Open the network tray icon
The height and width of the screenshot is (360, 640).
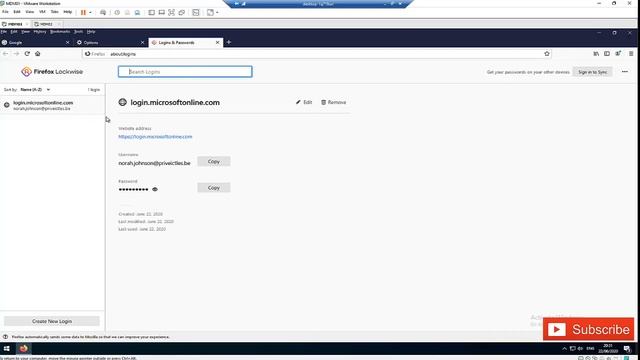tap(573, 349)
